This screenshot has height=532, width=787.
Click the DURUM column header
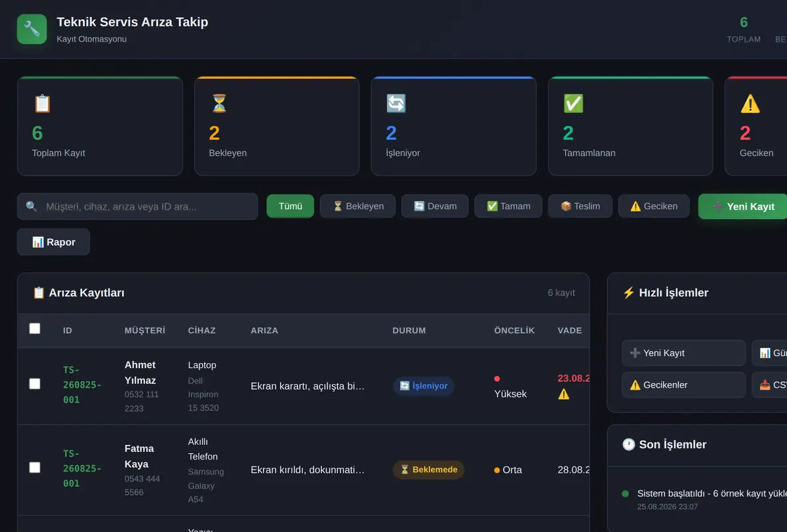pyautogui.click(x=409, y=331)
